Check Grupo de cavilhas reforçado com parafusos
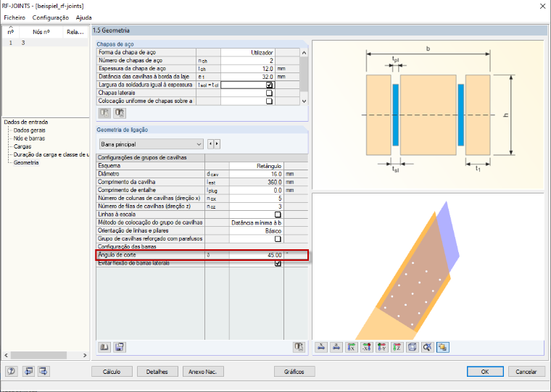The width and height of the screenshot is (551, 392). tap(278, 239)
